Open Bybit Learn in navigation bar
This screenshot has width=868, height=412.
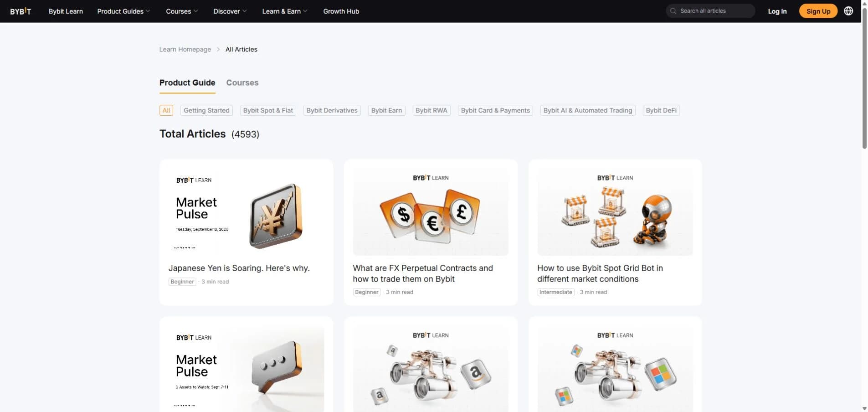[66, 11]
